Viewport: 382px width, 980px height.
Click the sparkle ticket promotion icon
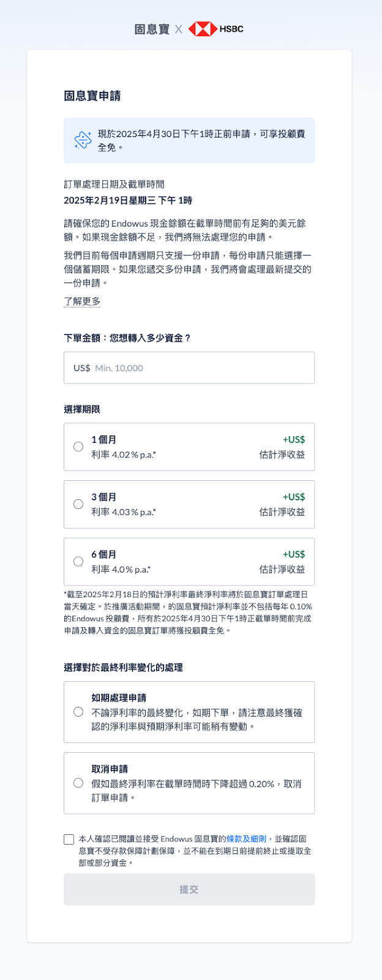pyautogui.click(x=83, y=140)
